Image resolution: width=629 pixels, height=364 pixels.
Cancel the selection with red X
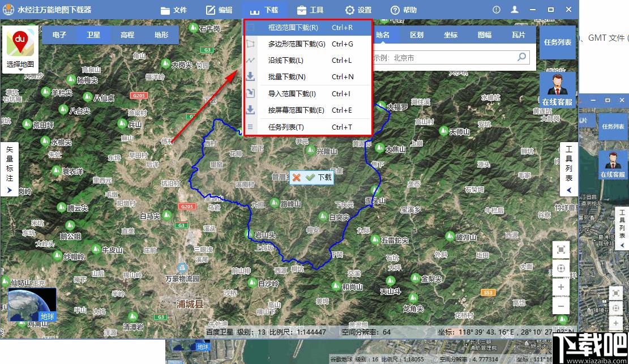coord(297,177)
